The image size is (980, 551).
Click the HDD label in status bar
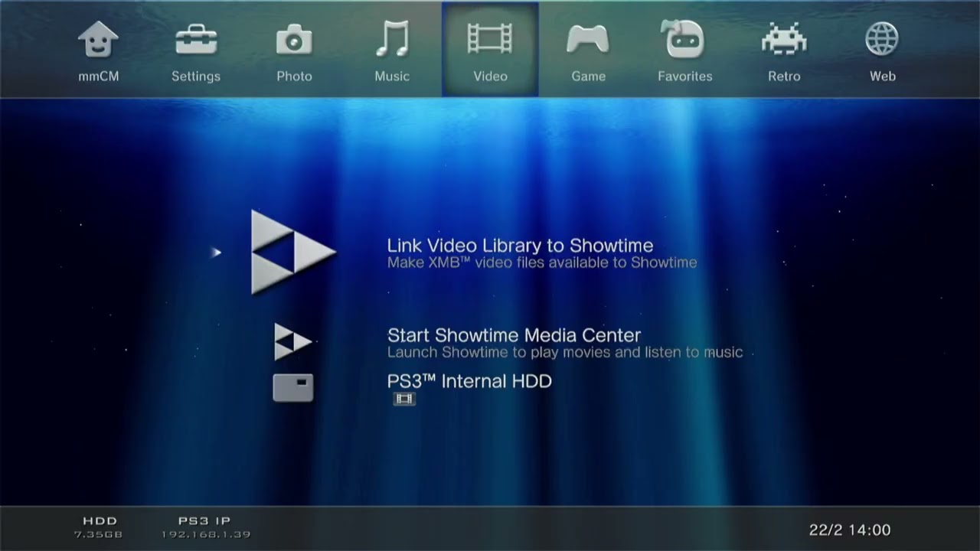(100, 521)
